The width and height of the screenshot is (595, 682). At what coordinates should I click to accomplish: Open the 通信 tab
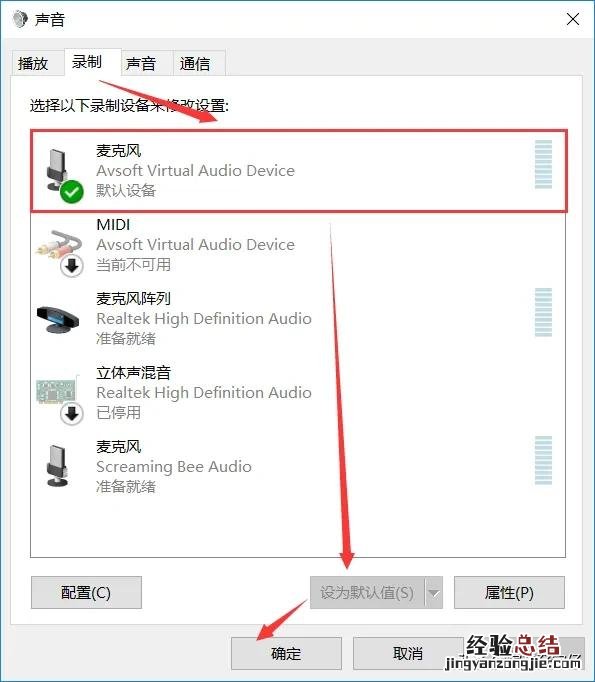coord(195,64)
